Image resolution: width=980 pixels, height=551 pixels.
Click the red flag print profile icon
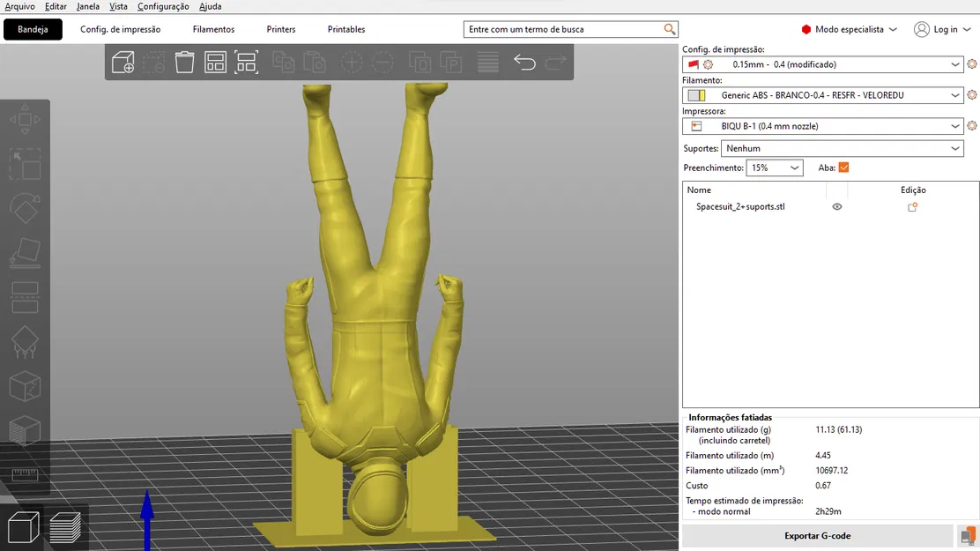(x=693, y=64)
